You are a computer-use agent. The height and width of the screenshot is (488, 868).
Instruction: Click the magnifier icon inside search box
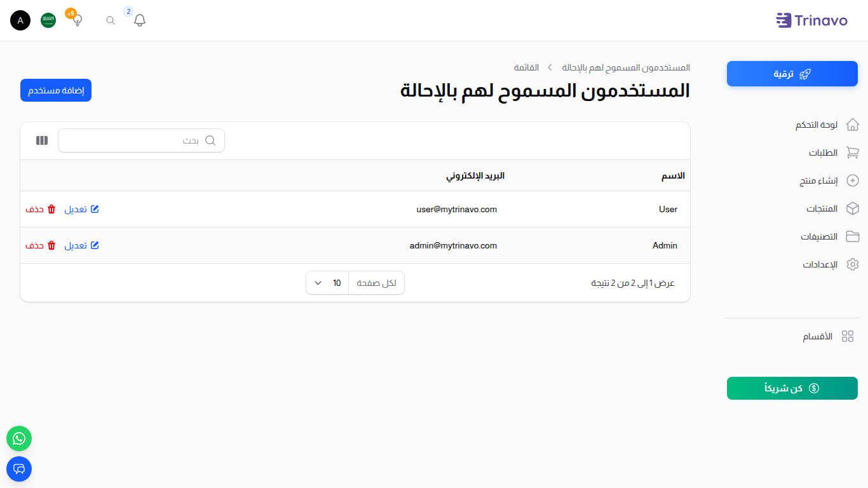point(210,140)
